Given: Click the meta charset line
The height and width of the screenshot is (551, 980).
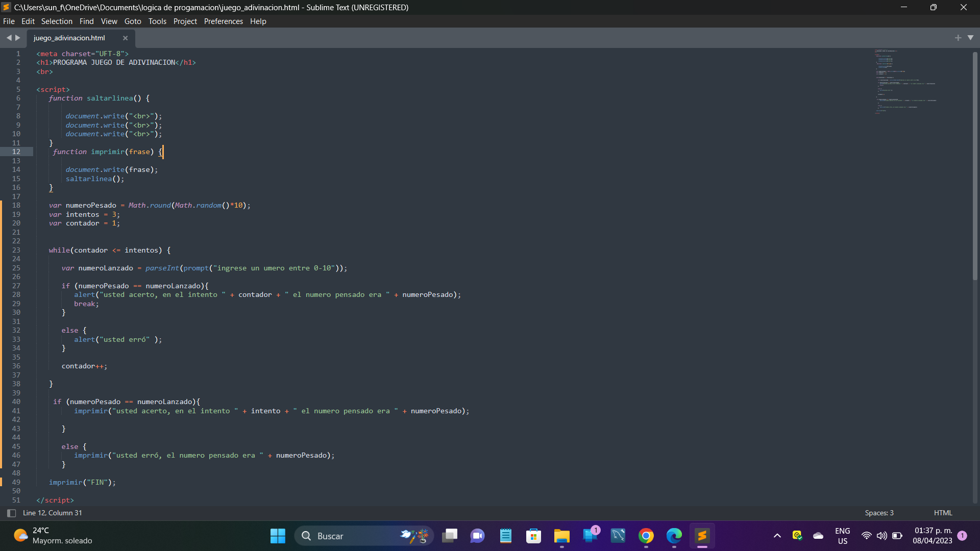Looking at the screenshot, I should point(82,54).
